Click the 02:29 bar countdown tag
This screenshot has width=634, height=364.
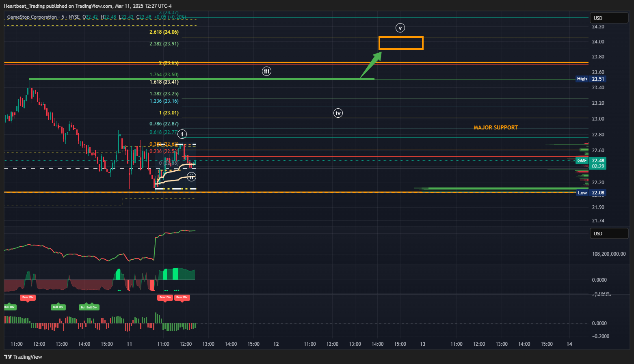tap(598, 166)
